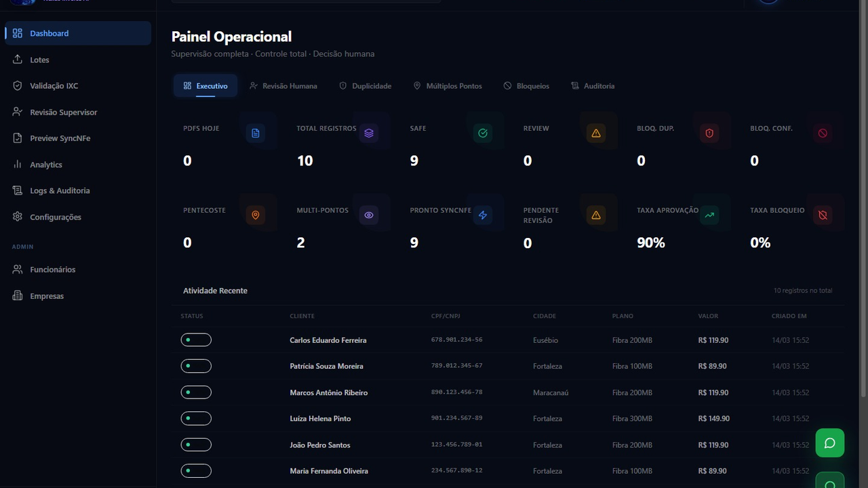Click the Bloq. Conf. blocked icon

pos(823,133)
